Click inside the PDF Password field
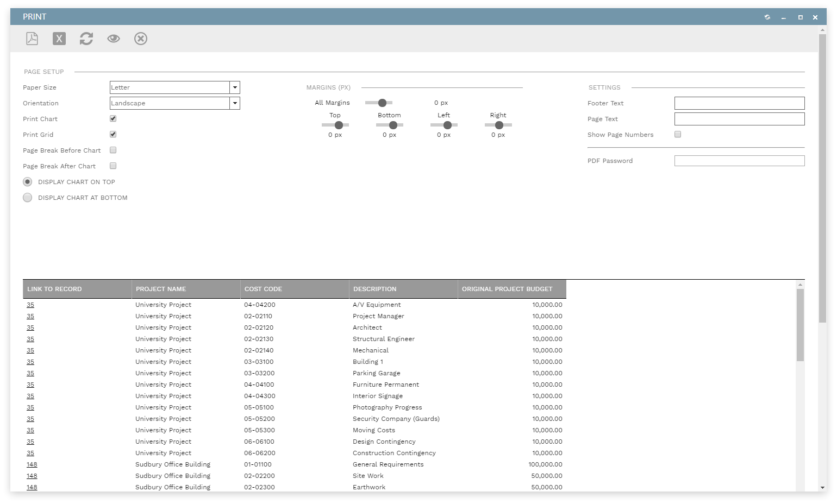 pyautogui.click(x=739, y=160)
